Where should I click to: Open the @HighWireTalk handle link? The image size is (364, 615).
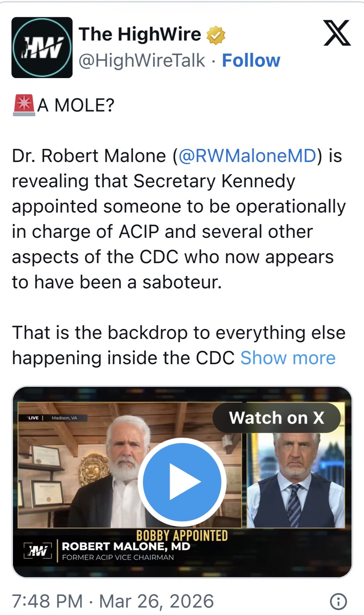coord(142,60)
